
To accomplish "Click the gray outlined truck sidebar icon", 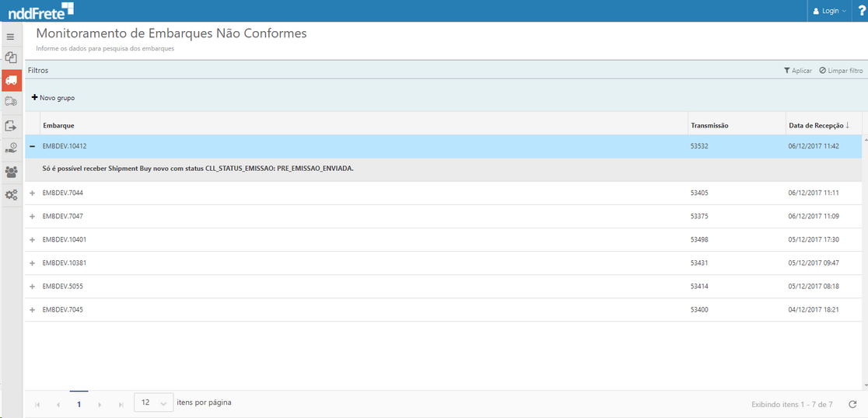I will click(11, 102).
